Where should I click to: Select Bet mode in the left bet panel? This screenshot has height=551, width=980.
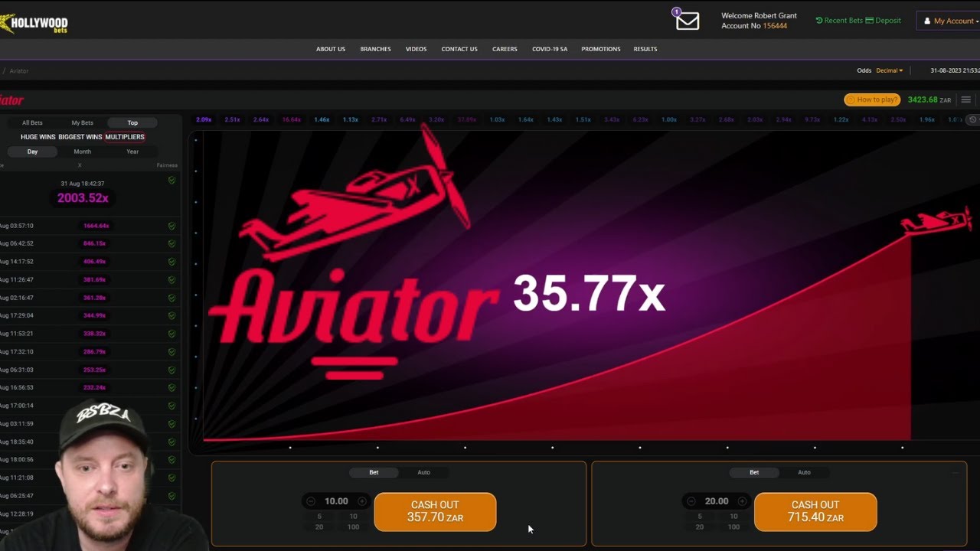tap(374, 472)
